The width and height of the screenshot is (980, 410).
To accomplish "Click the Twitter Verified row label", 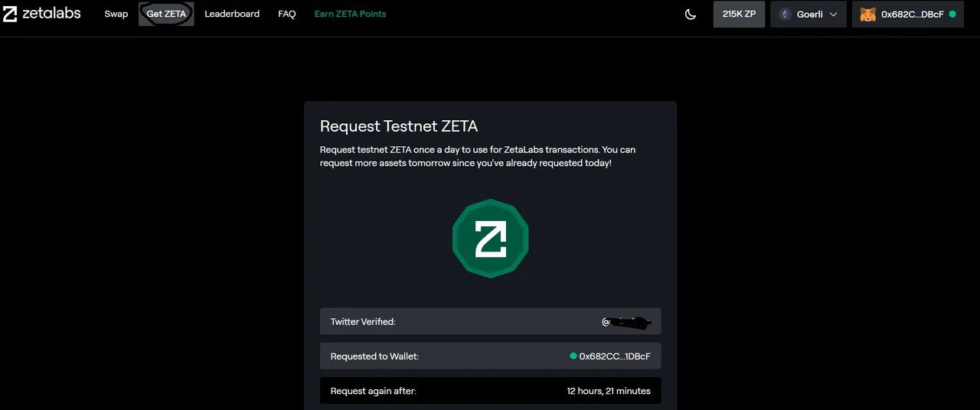I will coord(363,322).
